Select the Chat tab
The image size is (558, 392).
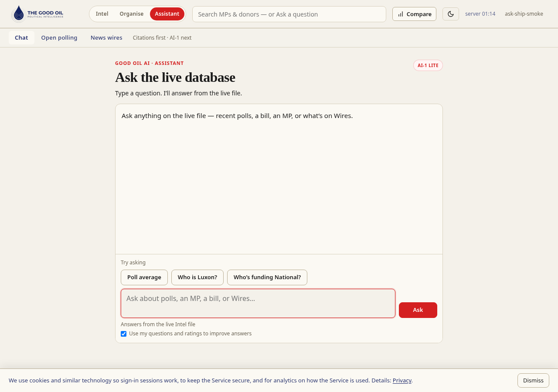coord(21,37)
